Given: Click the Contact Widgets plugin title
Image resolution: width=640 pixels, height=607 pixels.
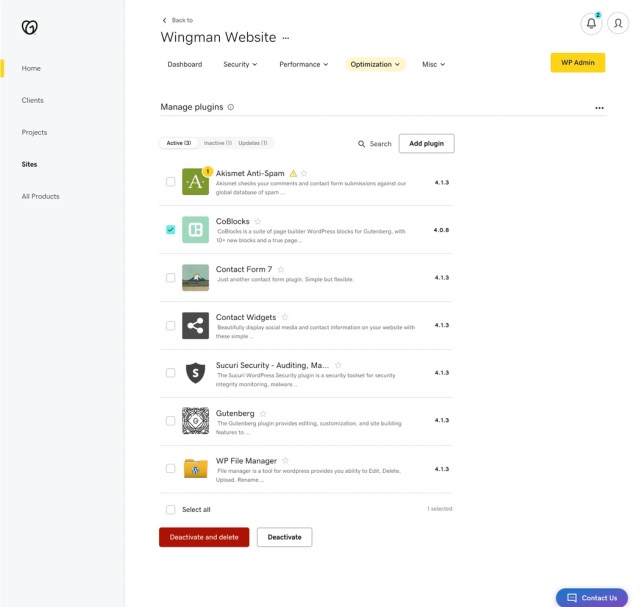Looking at the screenshot, I should [246, 317].
